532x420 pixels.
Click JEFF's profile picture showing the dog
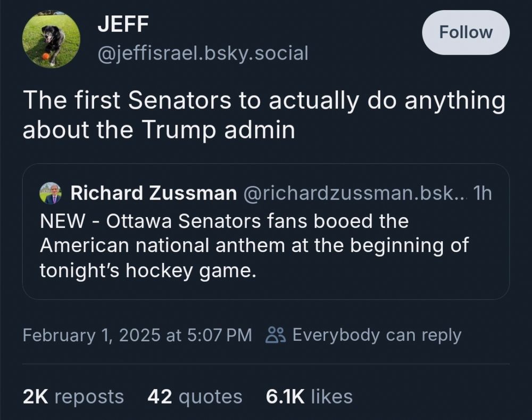(51, 37)
